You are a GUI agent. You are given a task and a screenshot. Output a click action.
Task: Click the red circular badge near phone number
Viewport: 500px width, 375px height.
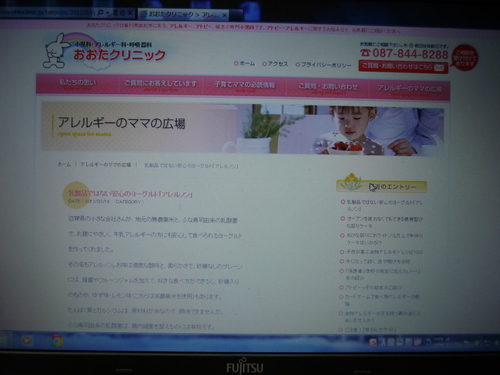tap(465, 58)
